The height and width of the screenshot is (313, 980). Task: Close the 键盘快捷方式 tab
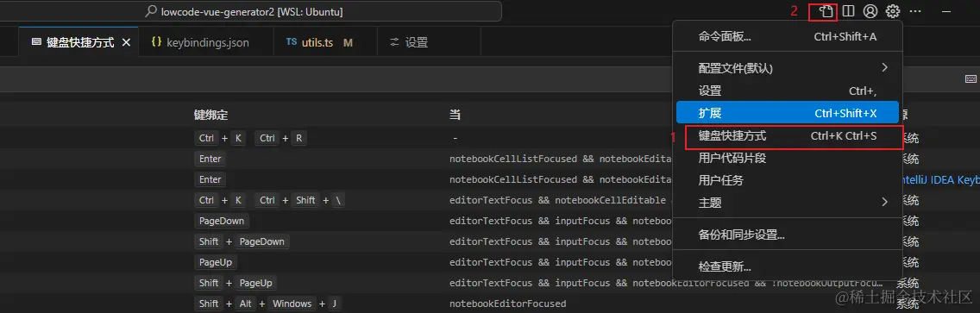pyautogui.click(x=126, y=42)
